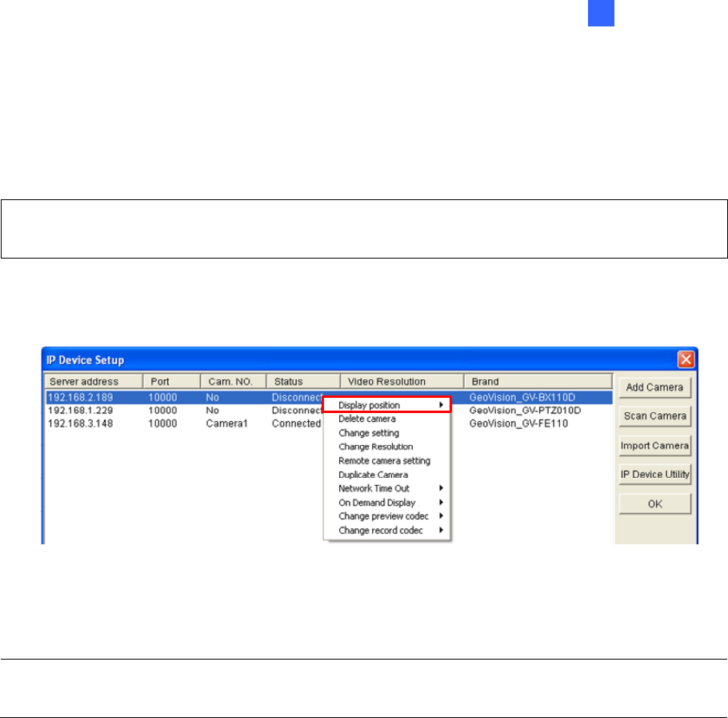Image resolution: width=728 pixels, height=718 pixels.
Task: Click the Connected status cell
Action: 296,423
